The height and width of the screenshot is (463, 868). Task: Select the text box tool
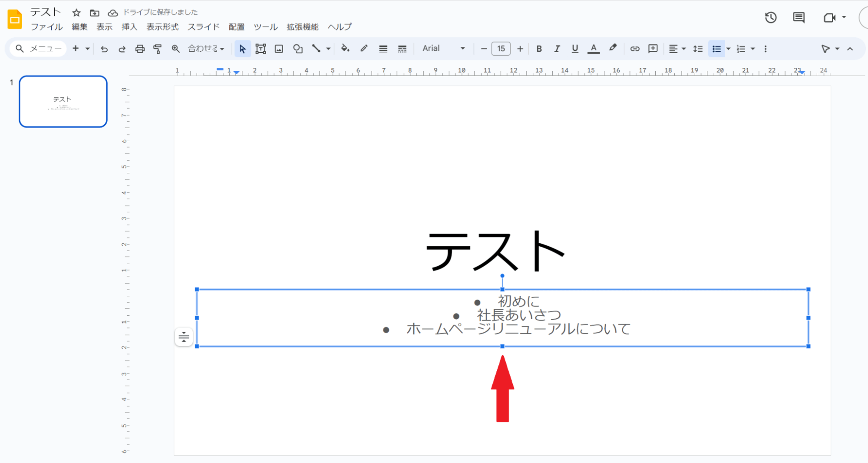tap(261, 49)
